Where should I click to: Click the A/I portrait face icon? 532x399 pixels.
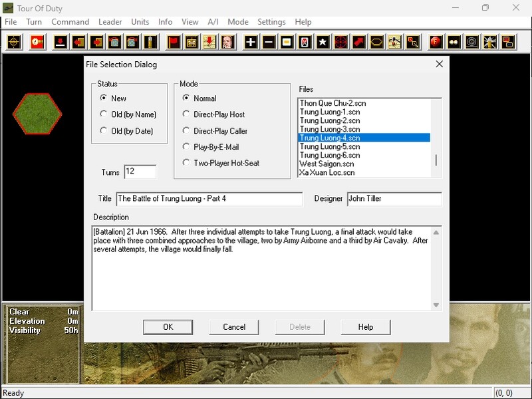point(227,43)
